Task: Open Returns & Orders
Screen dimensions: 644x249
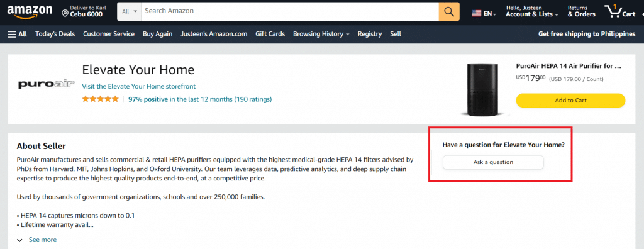Action: [x=582, y=11]
